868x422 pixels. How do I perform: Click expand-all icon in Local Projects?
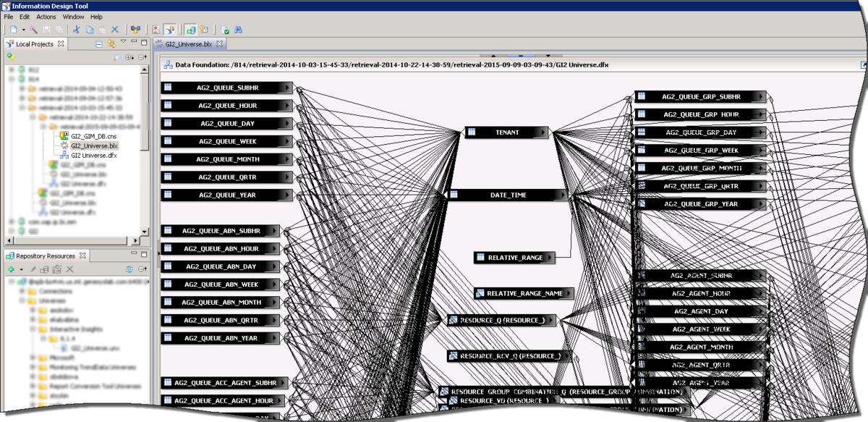coord(129,56)
